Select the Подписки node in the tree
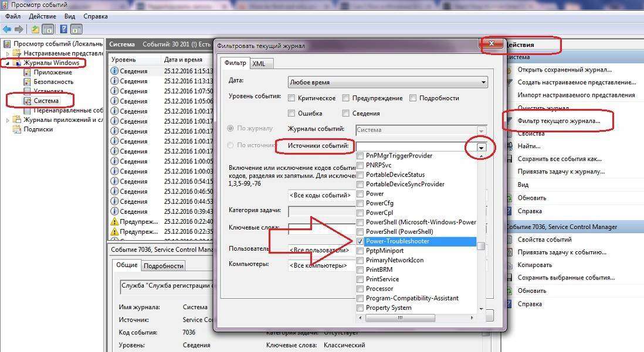Viewport: 644px width, 352px height. click(x=38, y=129)
